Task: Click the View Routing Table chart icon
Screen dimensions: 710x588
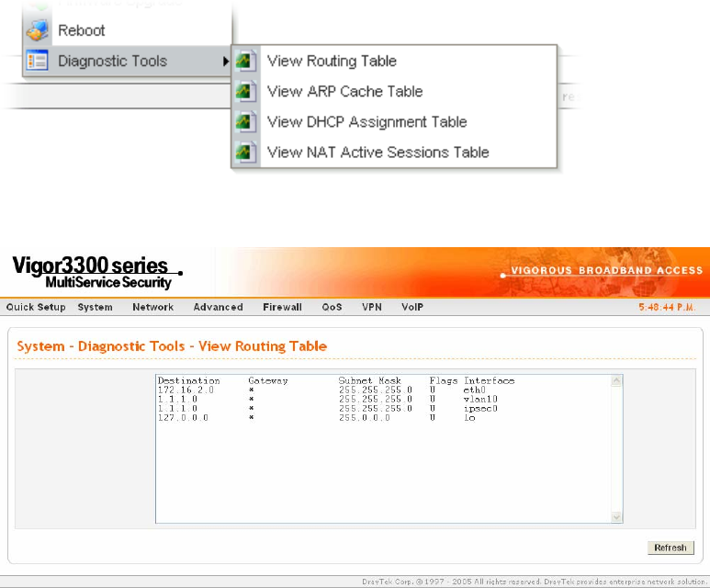Action: click(x=246, y=61)
